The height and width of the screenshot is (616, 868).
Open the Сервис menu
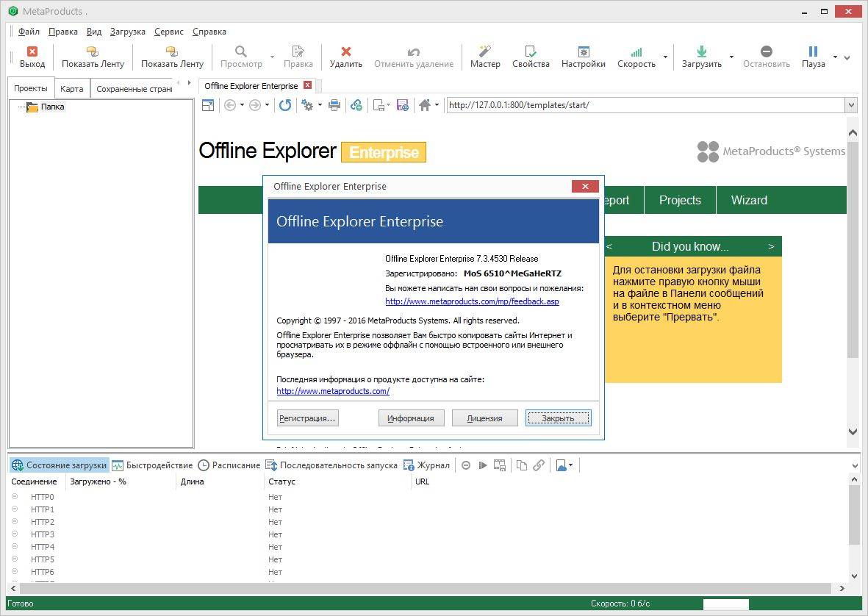[x=169, y=32]
